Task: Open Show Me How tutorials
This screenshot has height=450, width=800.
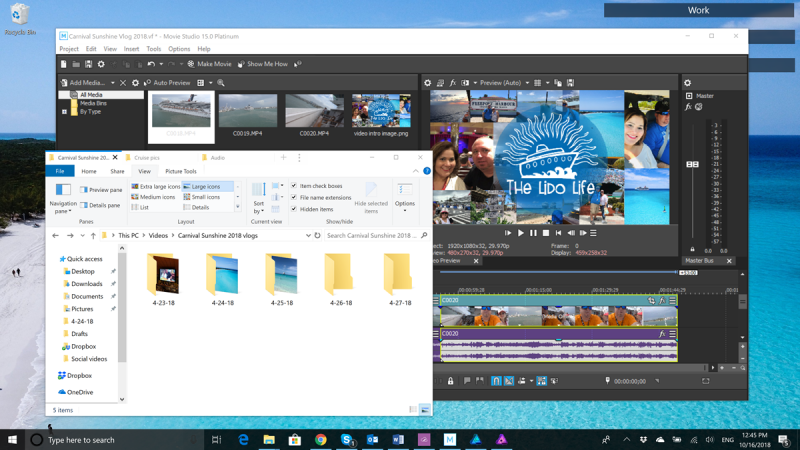Action: [x=262, y=64]
